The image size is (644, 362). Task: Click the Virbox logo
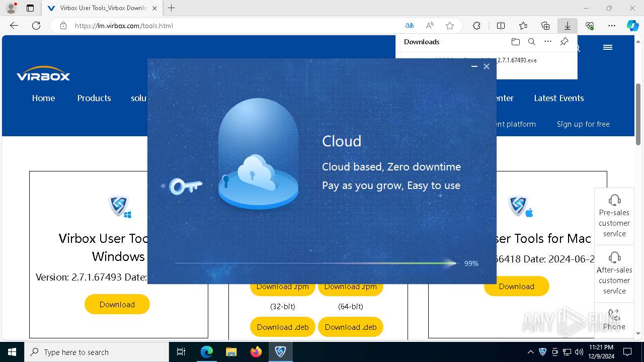[43, 74]
